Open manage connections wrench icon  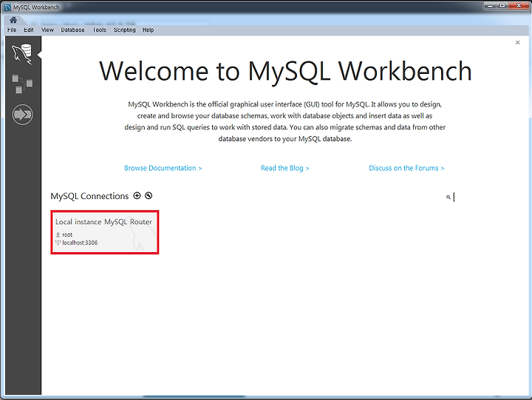[x=149, y=196]
